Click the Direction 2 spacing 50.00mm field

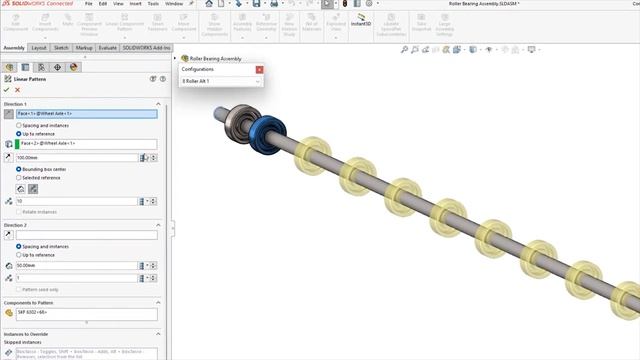(x=77, y=266)
